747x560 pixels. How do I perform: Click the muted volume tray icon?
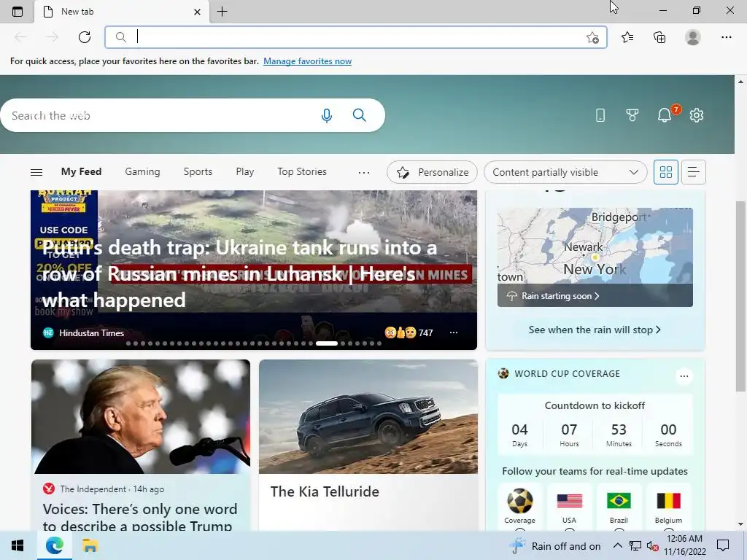click(x=652, y=545)
